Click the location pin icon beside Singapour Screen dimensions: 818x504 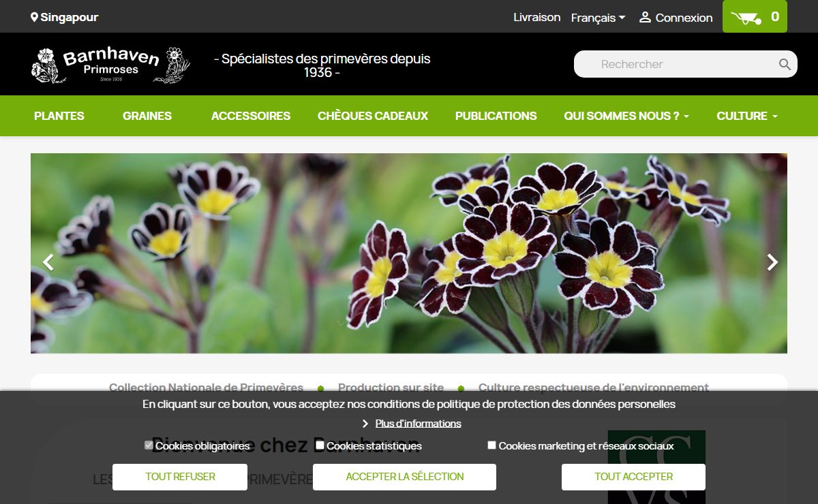click(35, 17)
